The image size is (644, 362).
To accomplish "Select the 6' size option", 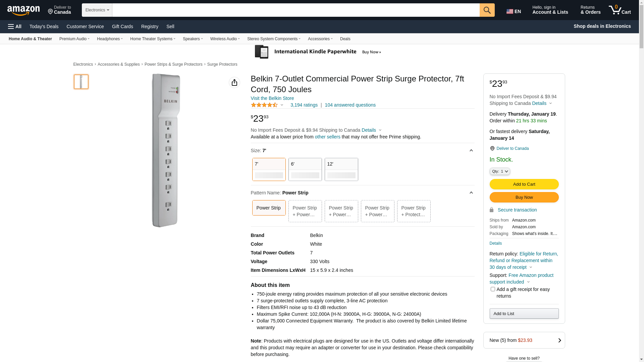I will (x=305, y=169).
